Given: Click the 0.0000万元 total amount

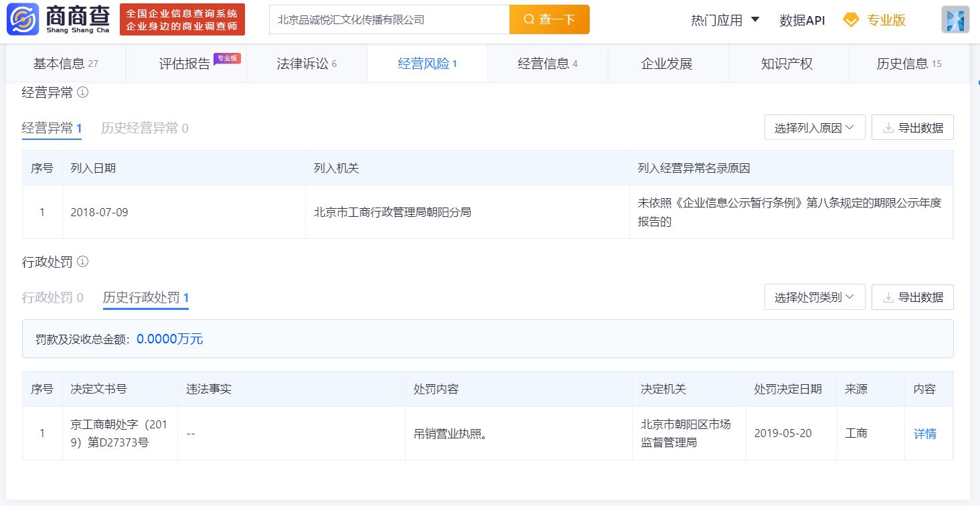Looking at the screenshot, I should tap(169, 339).
